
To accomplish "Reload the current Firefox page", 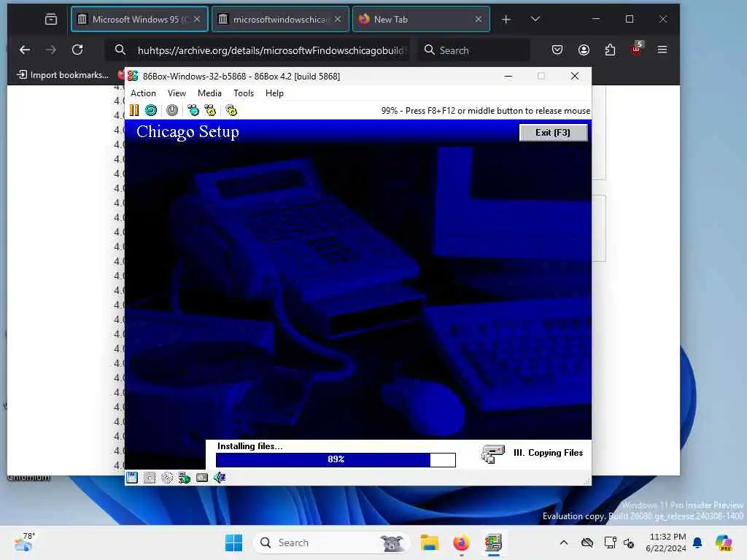I will (77, 50).
